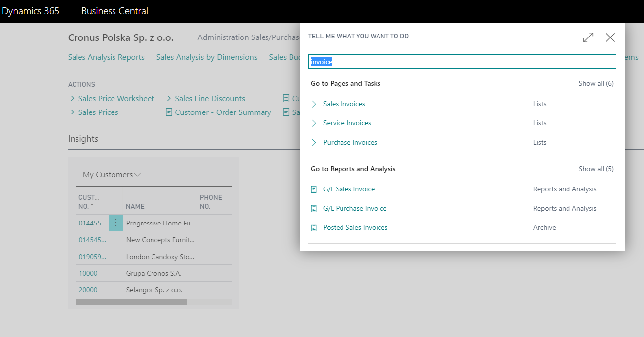644x337 pixels.
Task: Open the Sales Invoices list page
Action: [344, 104]
